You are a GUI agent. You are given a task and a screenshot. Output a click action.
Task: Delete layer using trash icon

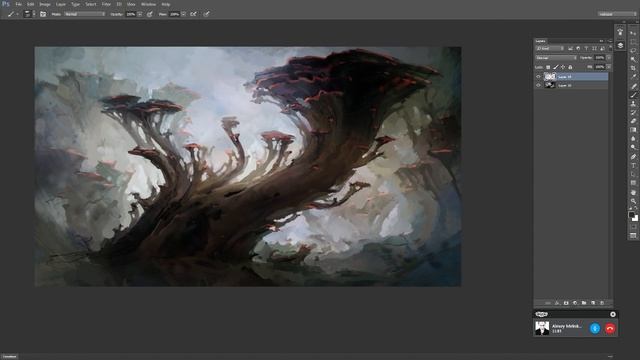click(602, 303)
